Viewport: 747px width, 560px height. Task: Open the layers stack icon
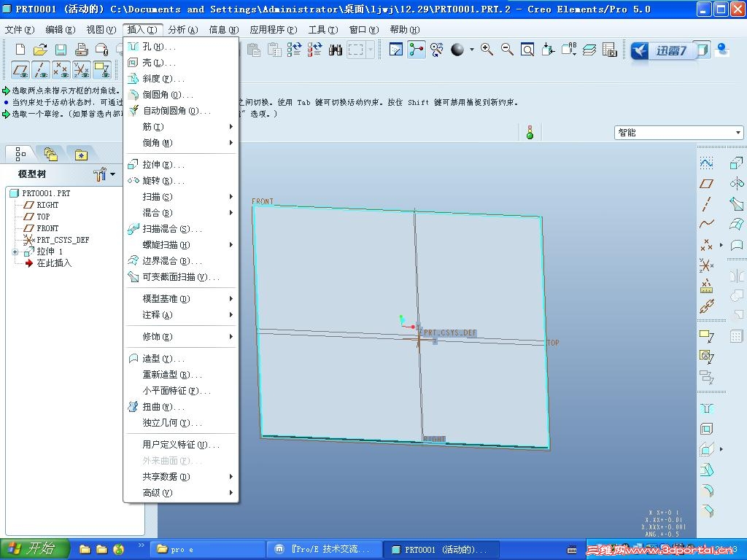tap(589, 50)
